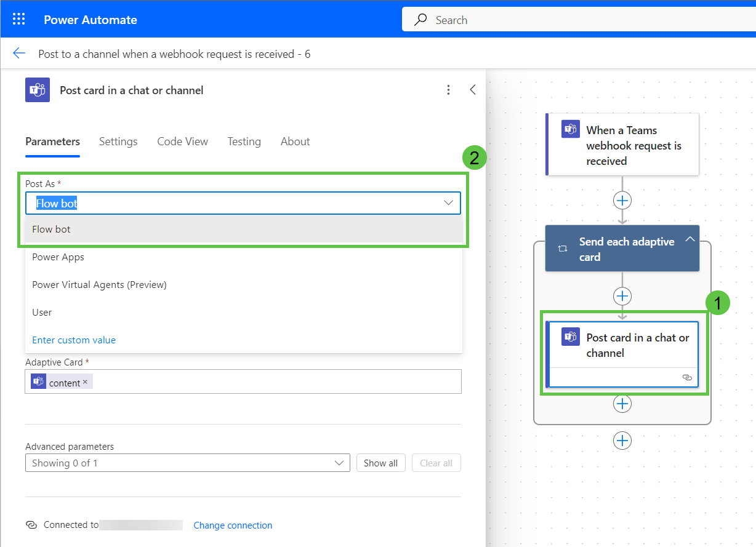Add step at the end of flow

click(x=622, y=441)
